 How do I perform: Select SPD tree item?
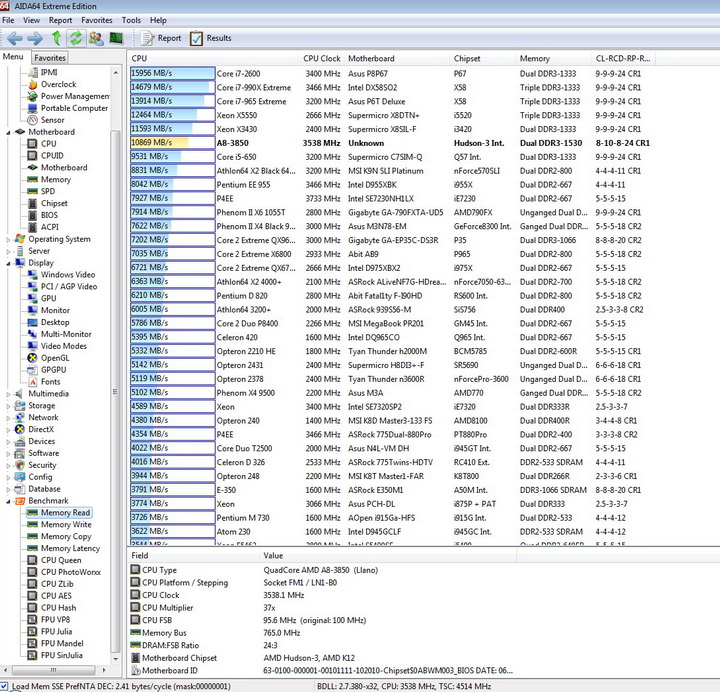pyautogui.click(x=48, y=191)
